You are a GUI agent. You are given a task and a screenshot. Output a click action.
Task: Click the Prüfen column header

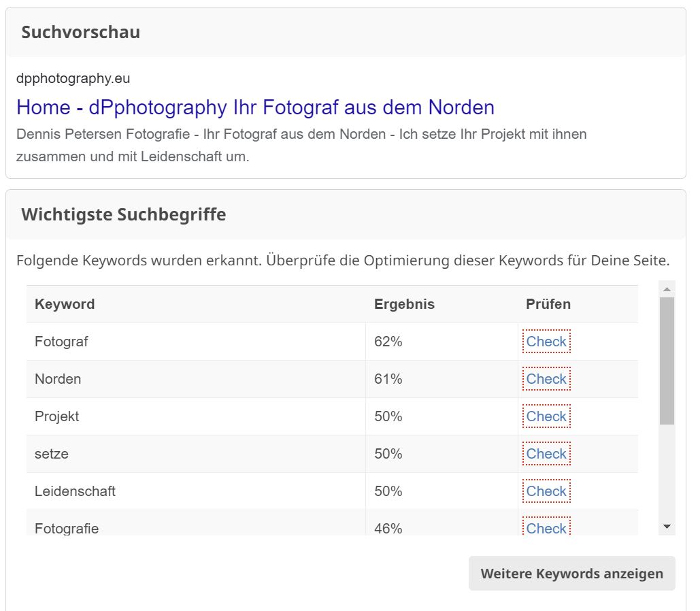(548, 304)
